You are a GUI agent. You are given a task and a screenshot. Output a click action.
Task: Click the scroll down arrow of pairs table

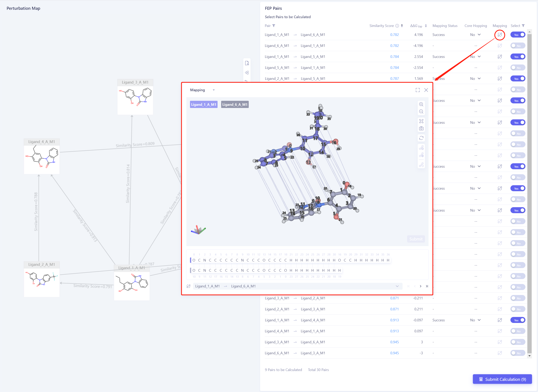pyautogui.click(x=529, y=356)
